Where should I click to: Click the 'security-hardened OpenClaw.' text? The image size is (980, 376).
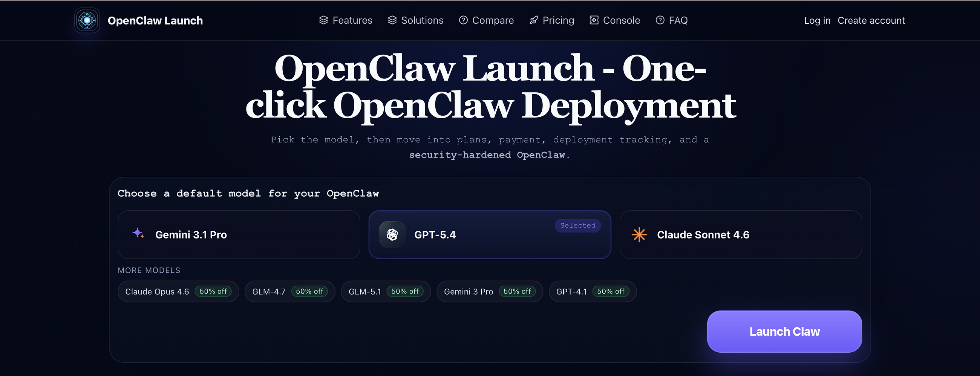pos(489,155)
